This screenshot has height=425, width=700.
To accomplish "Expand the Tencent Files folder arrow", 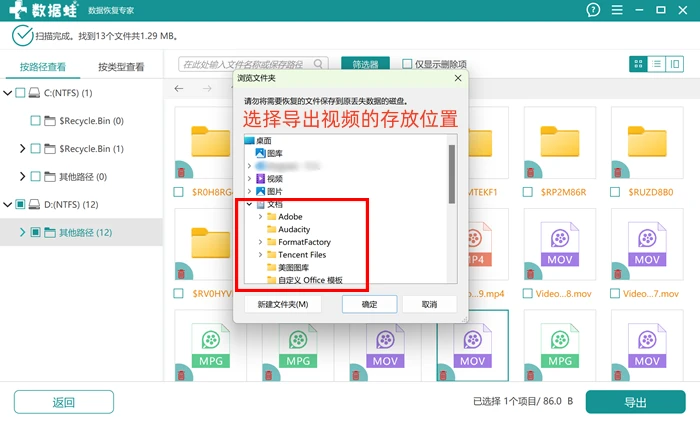I will (260, 254).
